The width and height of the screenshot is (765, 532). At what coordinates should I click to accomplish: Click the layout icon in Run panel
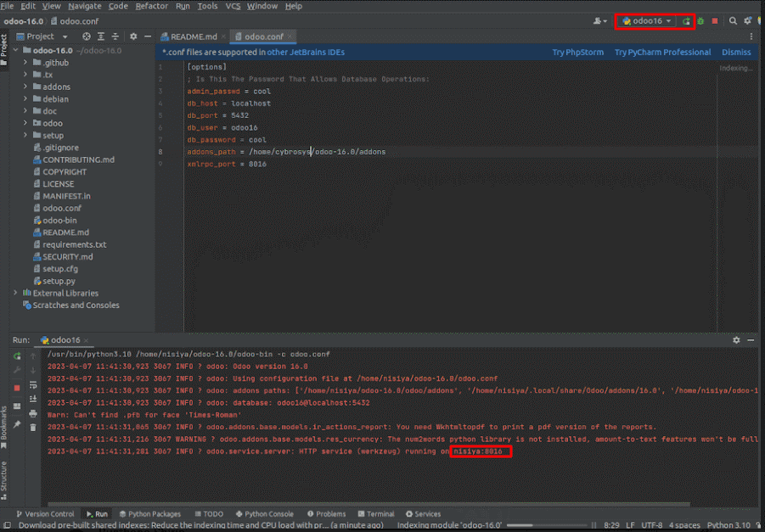[x=17, y=406]
